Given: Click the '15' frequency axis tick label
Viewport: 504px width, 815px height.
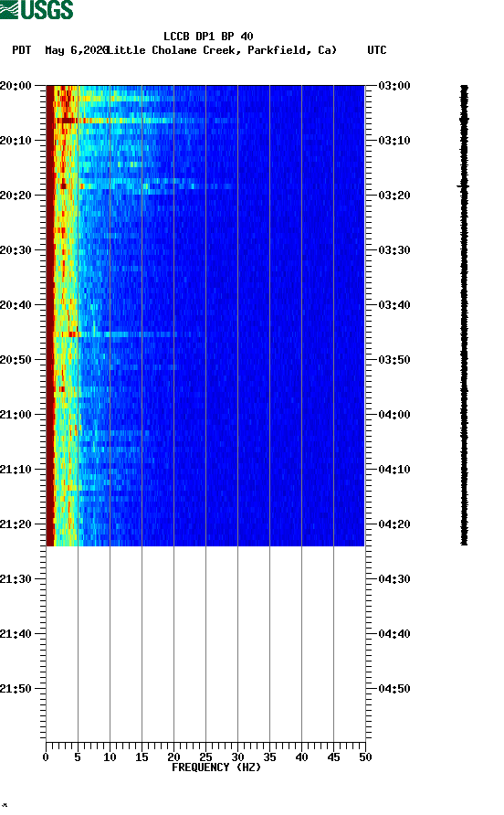Looking at the screenshot, I should pos(142,757).
